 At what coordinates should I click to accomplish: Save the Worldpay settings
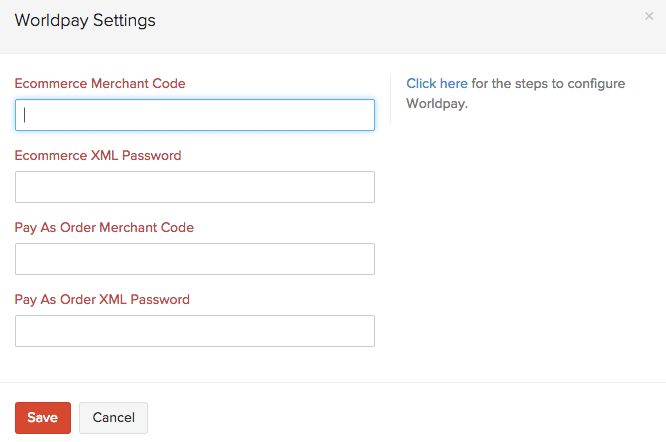[x=42, y=417]
